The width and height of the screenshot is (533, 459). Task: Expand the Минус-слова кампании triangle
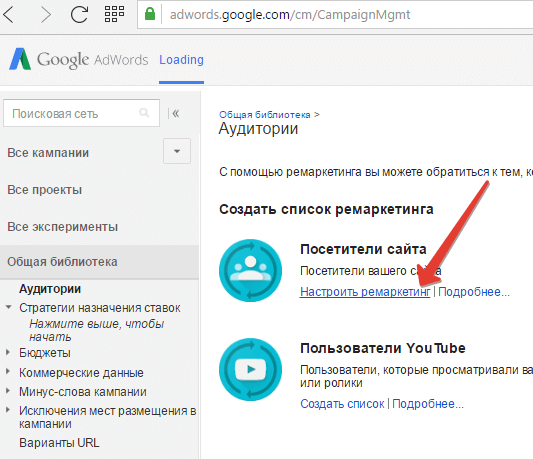pos(8,391)
